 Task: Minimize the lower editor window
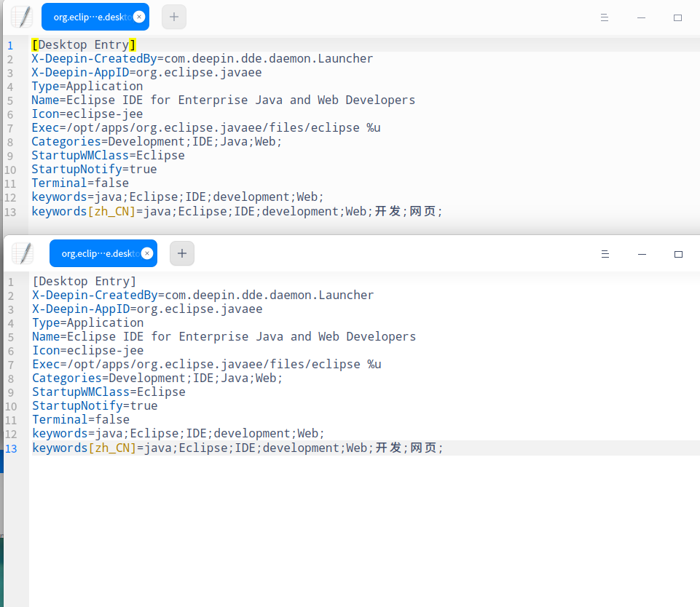642,254
